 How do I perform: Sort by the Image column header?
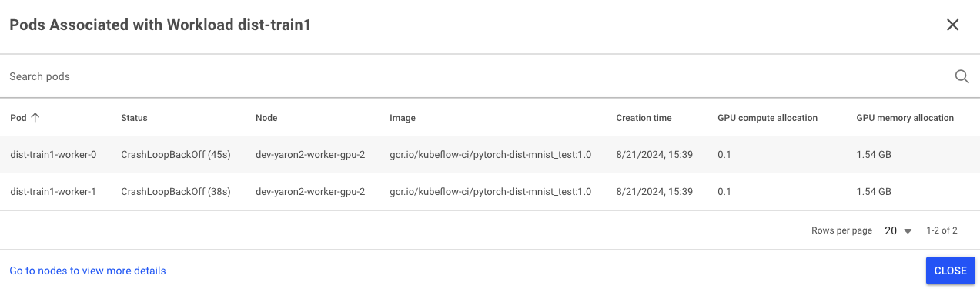click(403, 118)
